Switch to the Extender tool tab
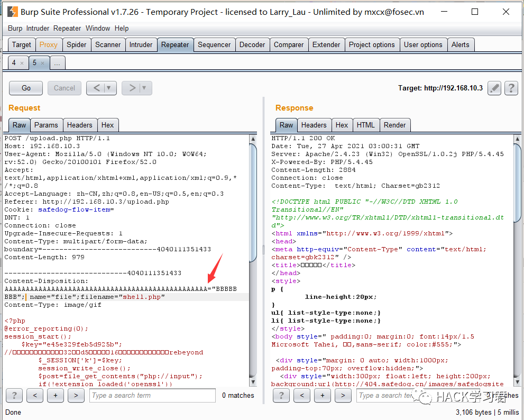This screenshot has width=524, height=420. point(326,45)
